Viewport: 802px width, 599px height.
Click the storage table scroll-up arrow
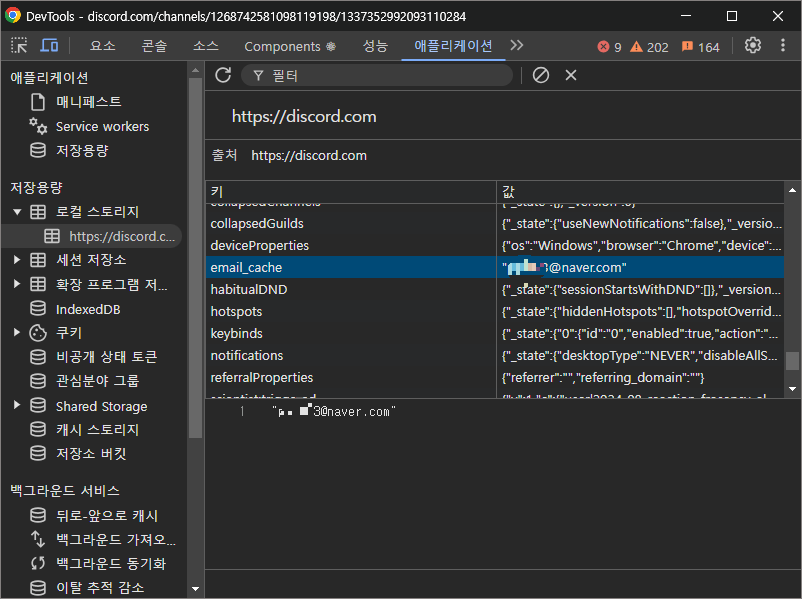tap(792, 190)
